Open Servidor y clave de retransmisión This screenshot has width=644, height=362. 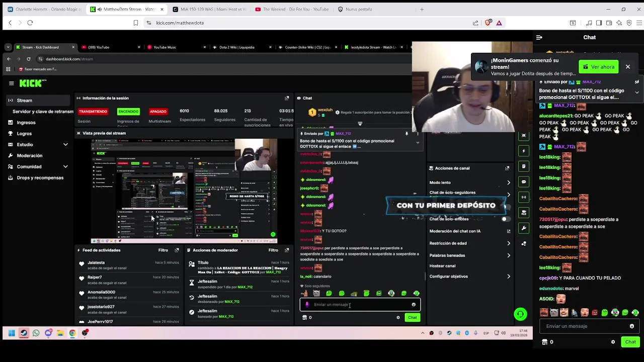click(43, 112)
